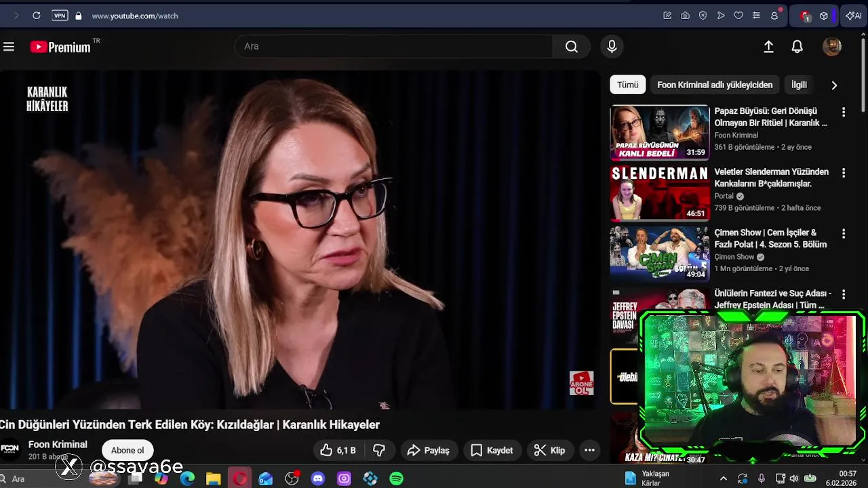Open OBS Studio from taskbar
The image size is (868, 488).
(292, 479)
